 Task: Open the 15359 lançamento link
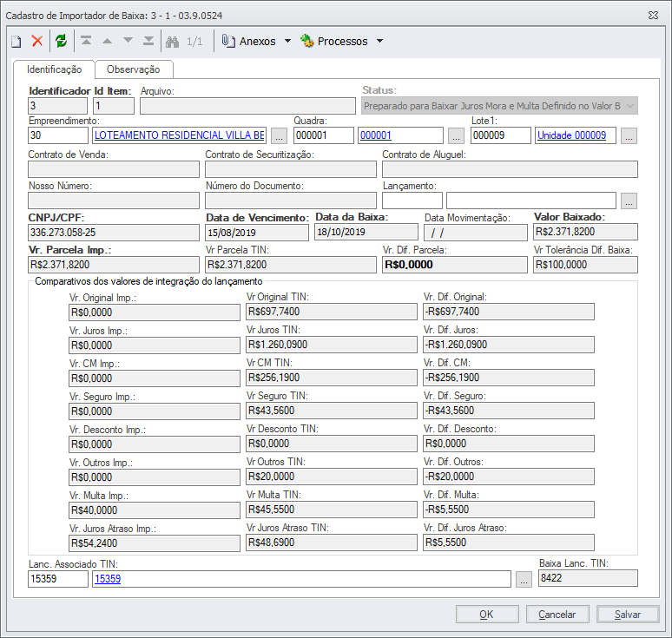[x=108, y=579]
